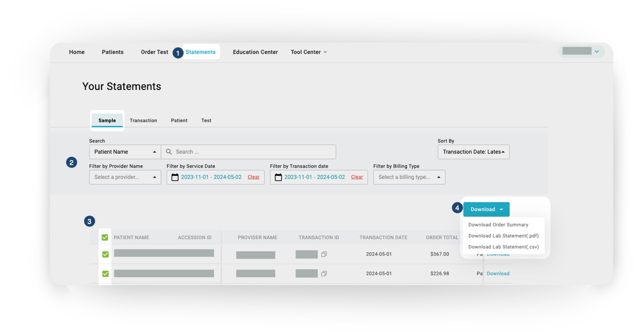
Task: Open the Sort By Transaction Date dropdown
Action: (473, 152)
